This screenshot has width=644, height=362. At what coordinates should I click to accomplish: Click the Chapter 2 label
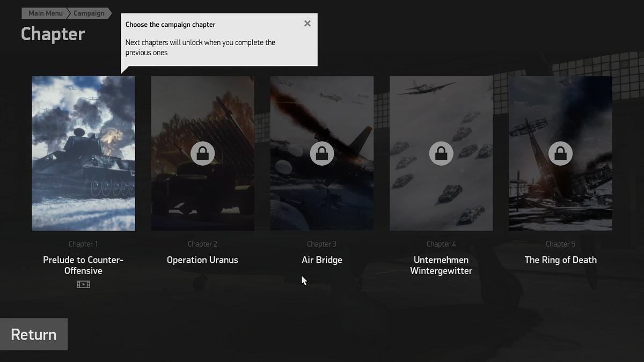coord(202,244)
